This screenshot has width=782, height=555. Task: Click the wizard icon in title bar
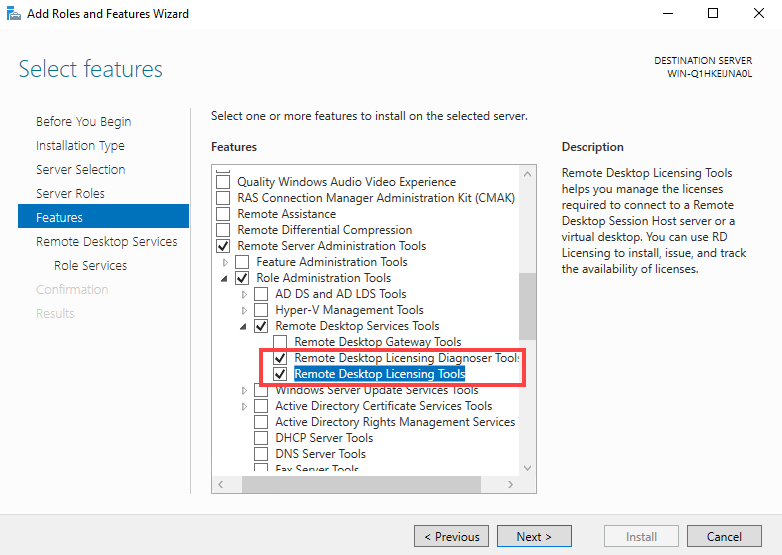pos(13,13)
